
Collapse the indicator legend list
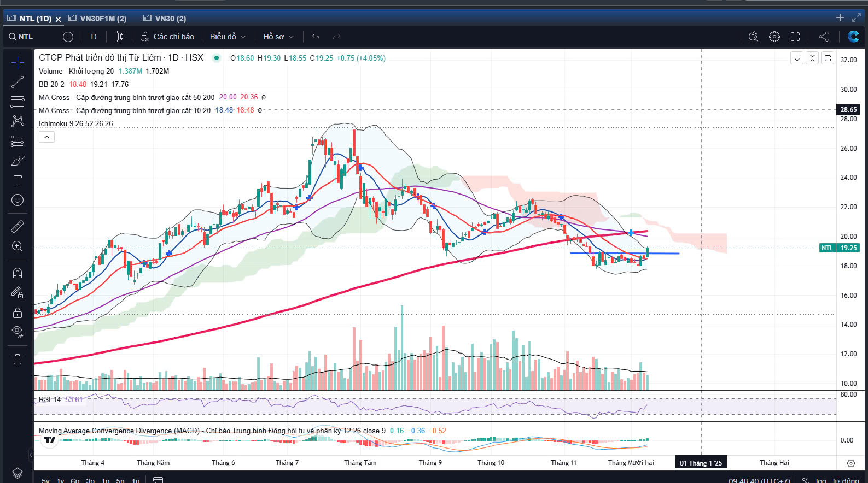click(46, 137)
